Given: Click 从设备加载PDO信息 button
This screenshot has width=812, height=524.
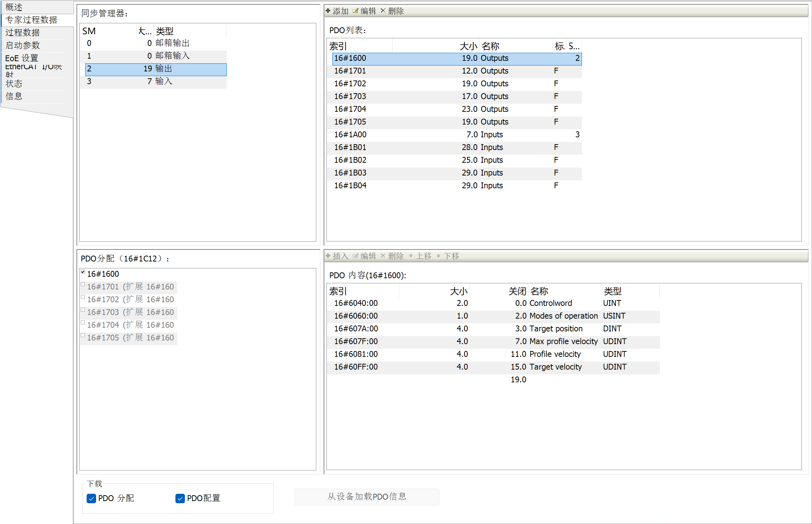Looking at the screenshot, I should (x=367, y=497).
